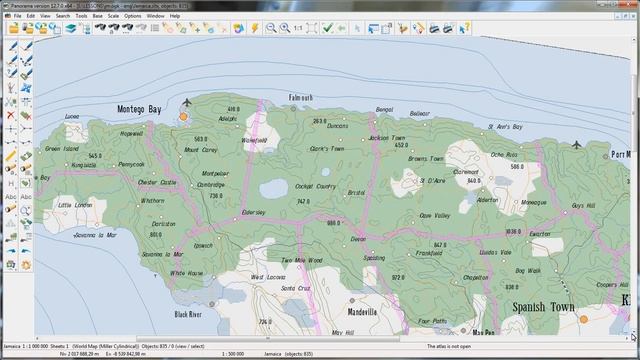Screen dimensions: 640x360
Task: Click the teal layers stack icon
Action: click(x=71, y=28)
